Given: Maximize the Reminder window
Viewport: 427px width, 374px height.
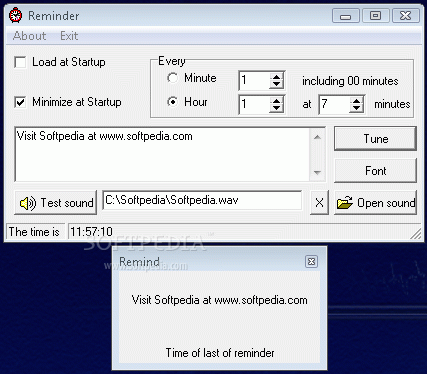Looking at the screenshot, I should click(375, 16).
